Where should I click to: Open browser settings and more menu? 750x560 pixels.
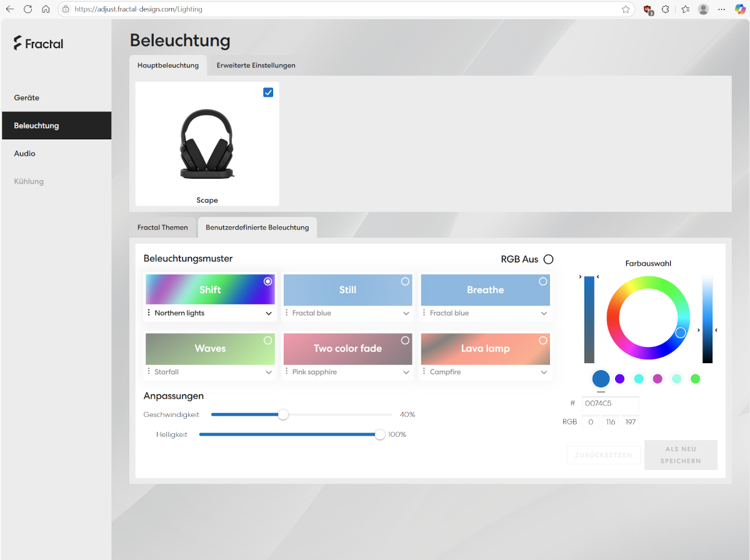pos(722,9)
